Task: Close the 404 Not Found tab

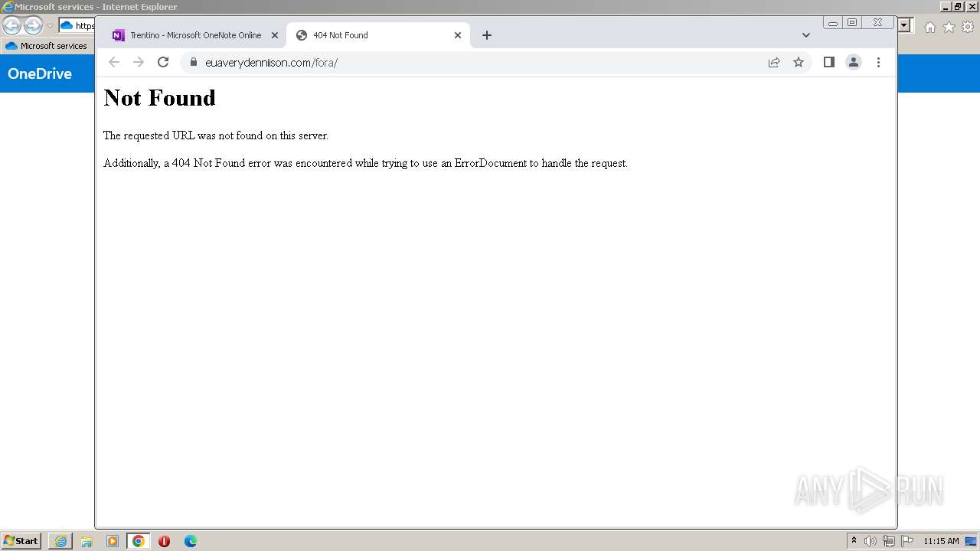Action: pos(458,35)
